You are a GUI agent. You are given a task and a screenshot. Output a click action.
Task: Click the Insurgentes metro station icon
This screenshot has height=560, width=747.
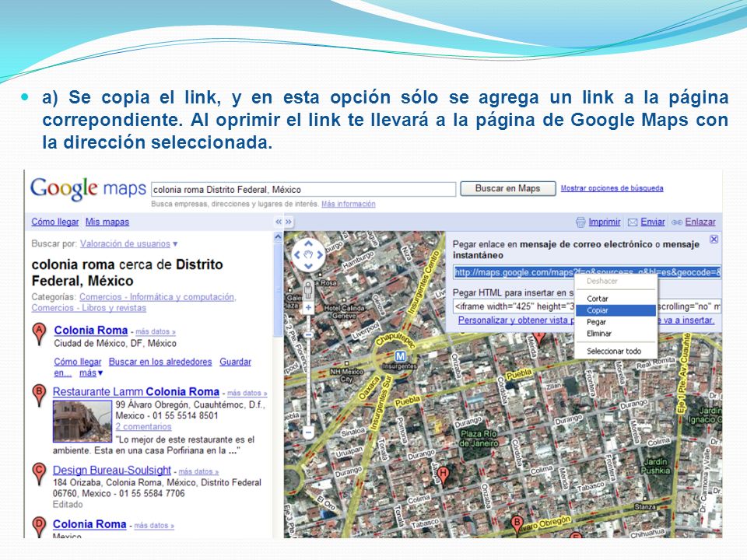tap(400, 356)
